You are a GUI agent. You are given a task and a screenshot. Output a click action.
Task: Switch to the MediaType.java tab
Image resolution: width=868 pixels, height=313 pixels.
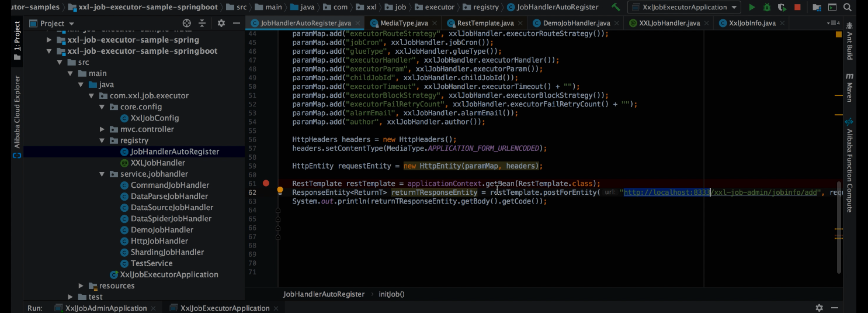(404, 23)
